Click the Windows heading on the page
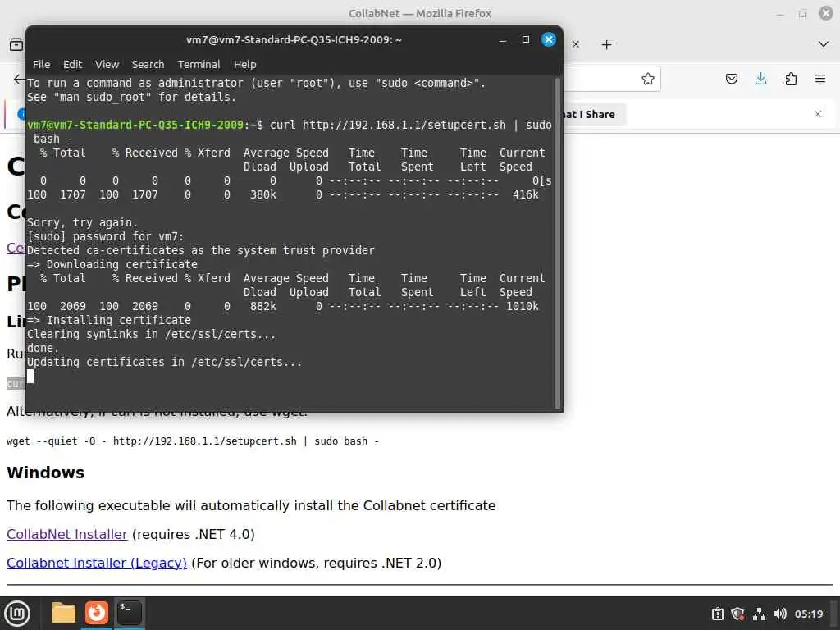Screen dimensions: 840x630 [46, 472]
